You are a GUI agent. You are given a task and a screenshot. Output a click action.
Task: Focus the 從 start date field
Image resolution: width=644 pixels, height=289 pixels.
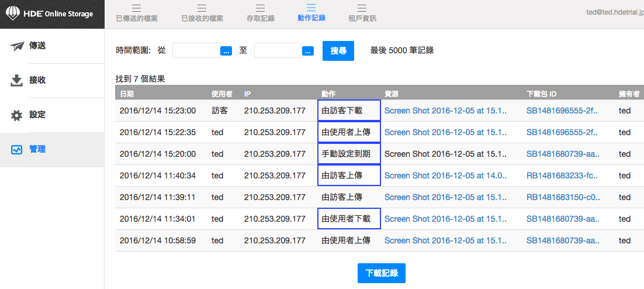click(x=196, y=50)
